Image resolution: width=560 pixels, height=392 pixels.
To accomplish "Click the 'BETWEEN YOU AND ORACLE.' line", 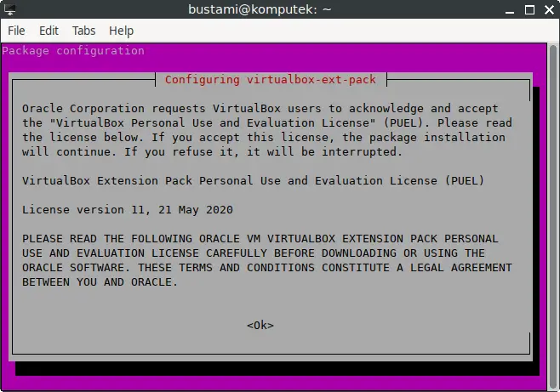I will click(100, 282).
